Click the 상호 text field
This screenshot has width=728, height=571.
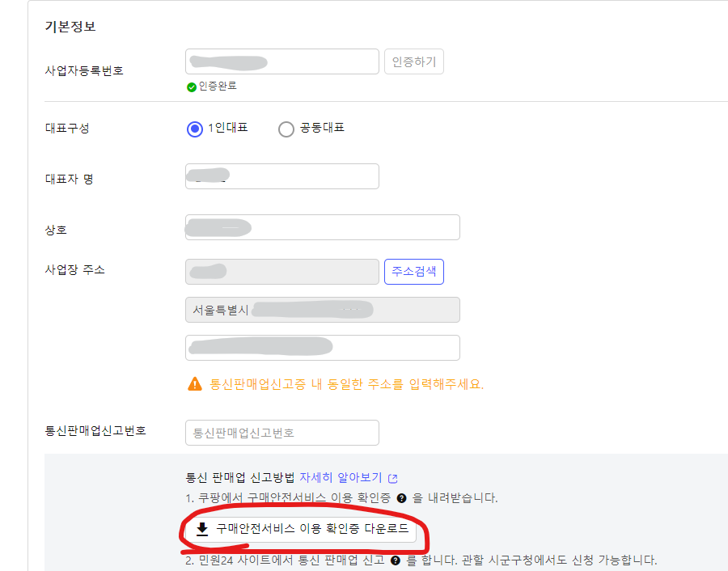pyautogui.click(x=322, y=227)
